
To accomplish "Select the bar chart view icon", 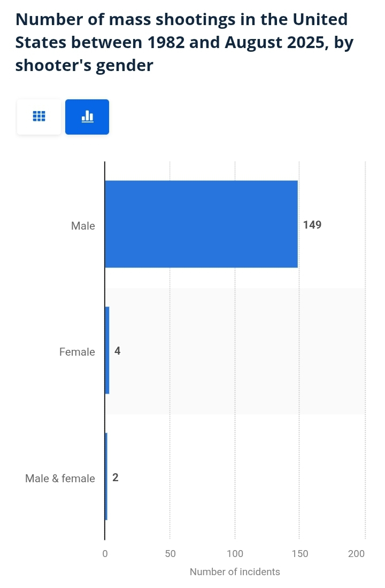I will [87, 116].
